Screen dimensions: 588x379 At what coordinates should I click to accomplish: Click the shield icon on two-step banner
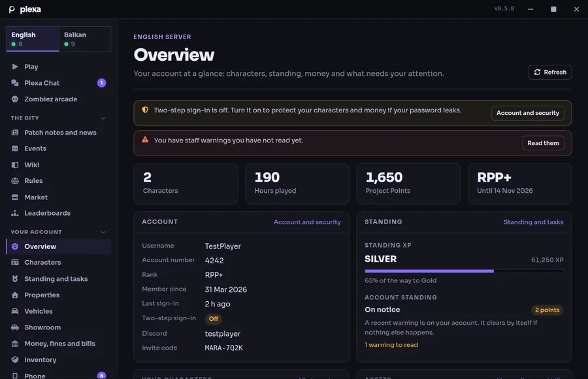(x=145, y=110)
